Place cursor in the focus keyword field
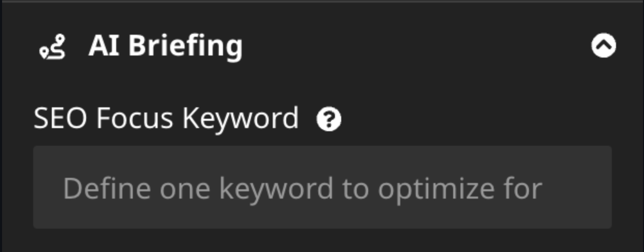The width and height of the screenshot is (644, 252). click(322, 187)
